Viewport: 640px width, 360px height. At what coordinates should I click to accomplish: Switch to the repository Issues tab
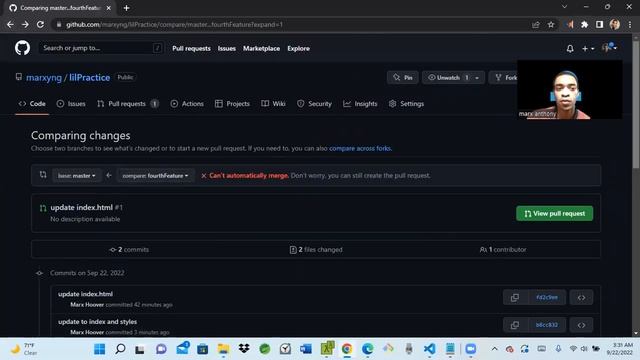coord(71,104)
